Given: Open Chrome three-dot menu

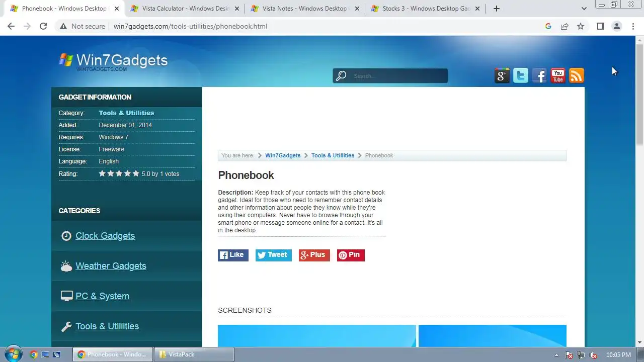Looking at the screenshot, I should 633,26.
